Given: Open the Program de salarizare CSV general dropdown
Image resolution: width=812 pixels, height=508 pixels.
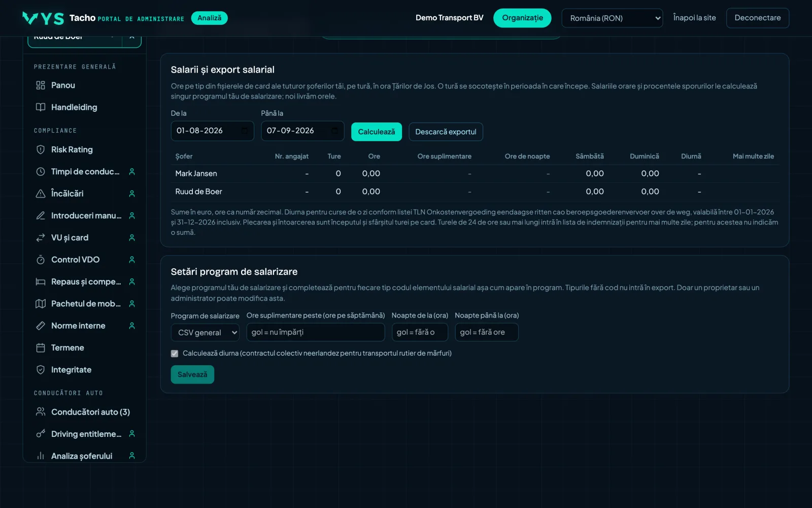Looking at the screenshot, I should click(x=205, y=332).
